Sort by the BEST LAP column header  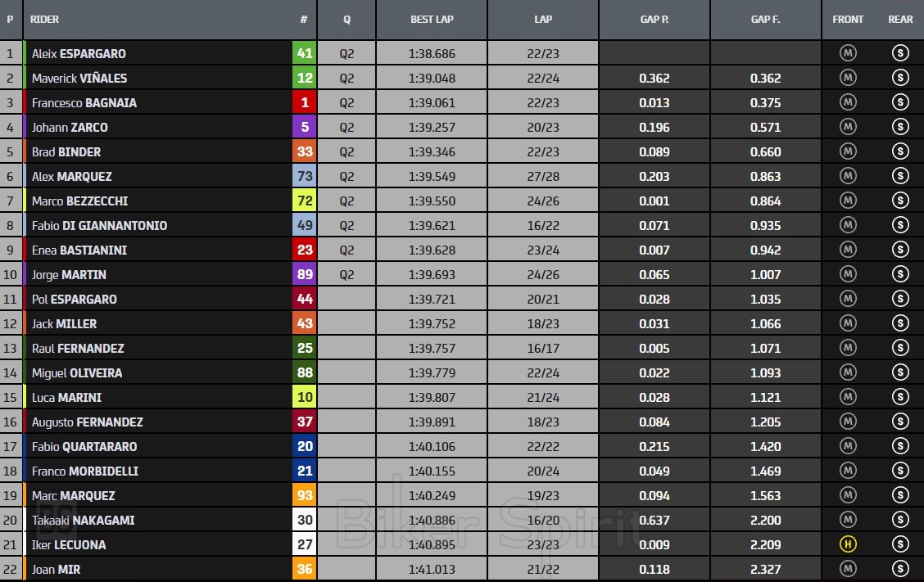(x=432, y=20)
